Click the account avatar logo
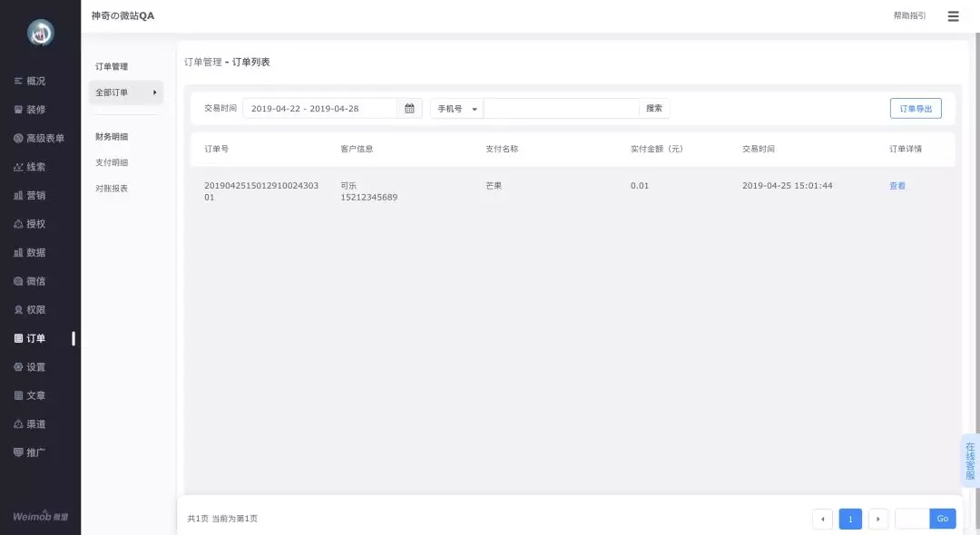 pos(40,33)
